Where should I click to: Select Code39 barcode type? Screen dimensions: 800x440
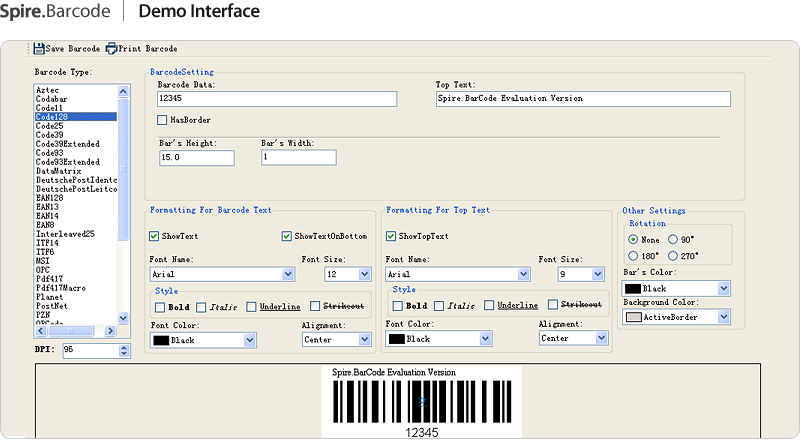click(x=49, y=135)
